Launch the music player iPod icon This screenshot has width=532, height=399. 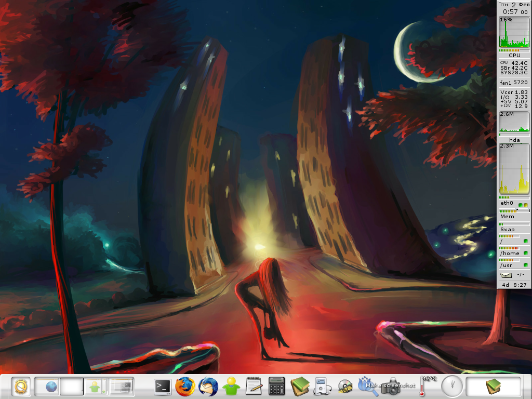point(322,387)
